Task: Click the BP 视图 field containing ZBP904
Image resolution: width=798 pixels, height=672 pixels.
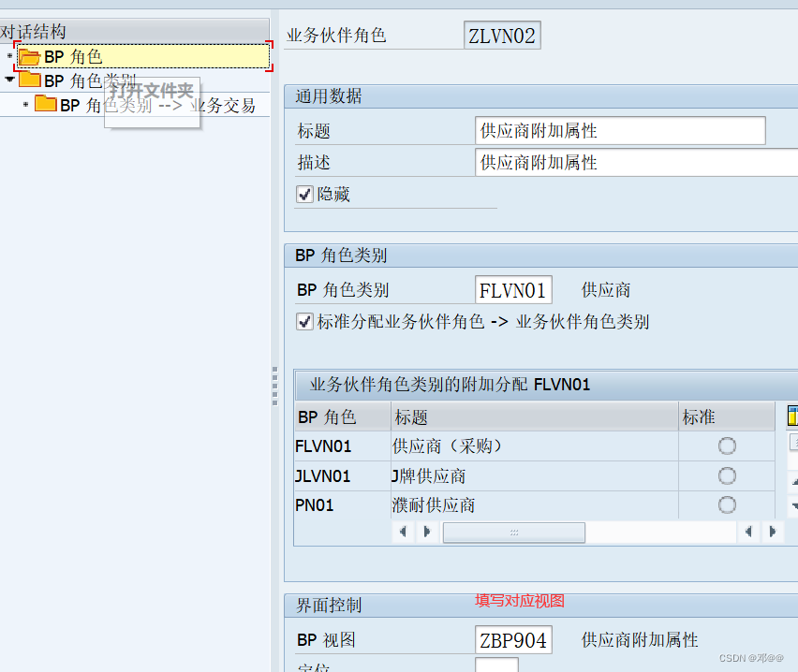Action: (513, 639)
